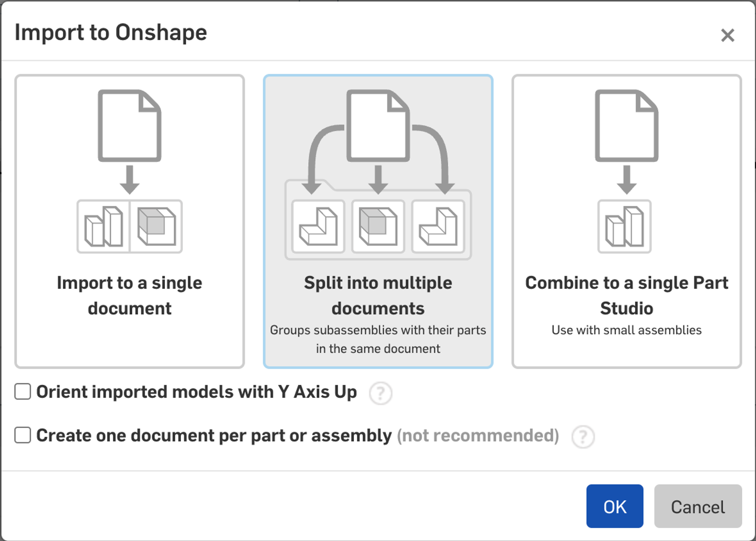This screenshot has height=541, width=756.
Task: Click the middle shaded cube icon in the split folder
Action: tap(378, 227)
